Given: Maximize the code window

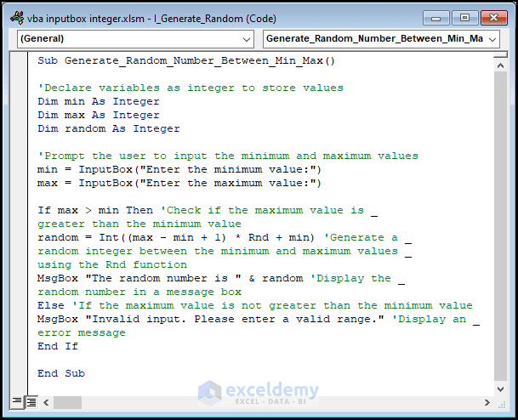Looking at the screenshot, I should click(x=464, y=18).
